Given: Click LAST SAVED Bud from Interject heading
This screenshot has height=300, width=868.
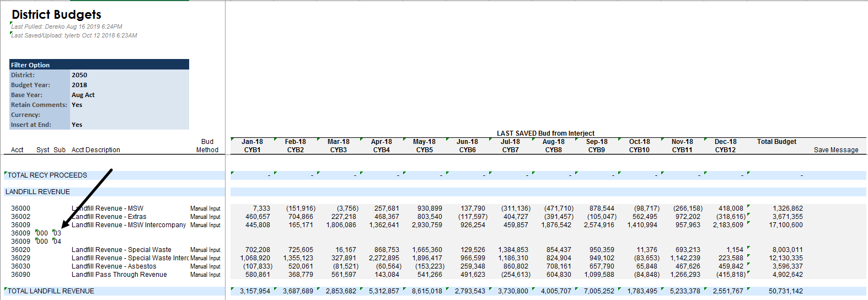Looking at the screenshot, I should 545,133.
